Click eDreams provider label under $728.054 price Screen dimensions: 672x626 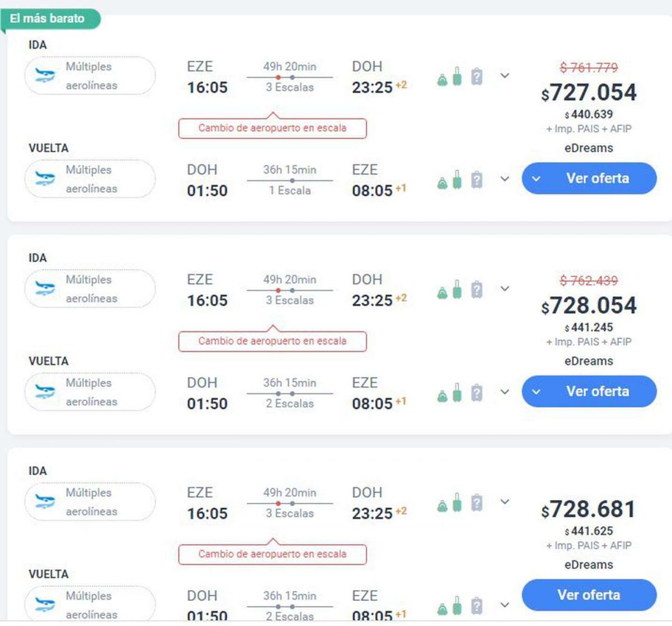tap(589, 361)
